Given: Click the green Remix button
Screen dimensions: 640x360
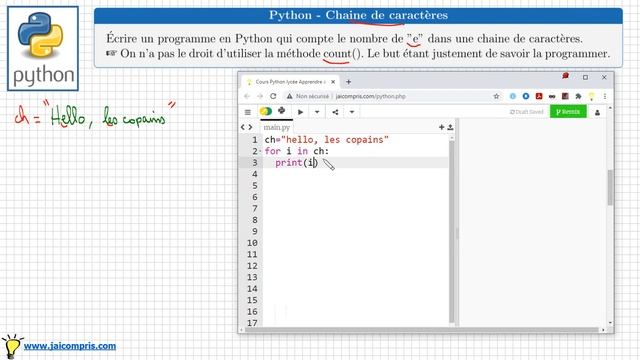Looking at the screenshot, I should click(x=568, y=111).
